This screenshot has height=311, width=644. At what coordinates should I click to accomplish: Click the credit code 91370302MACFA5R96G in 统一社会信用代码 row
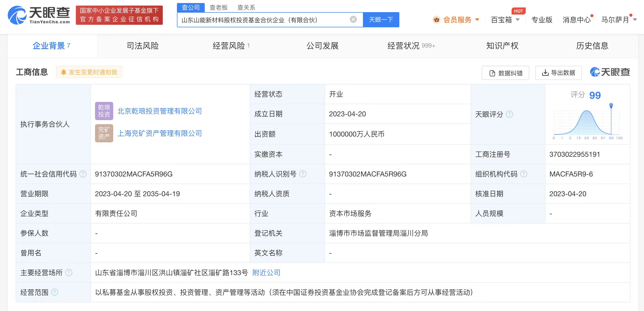134,174
